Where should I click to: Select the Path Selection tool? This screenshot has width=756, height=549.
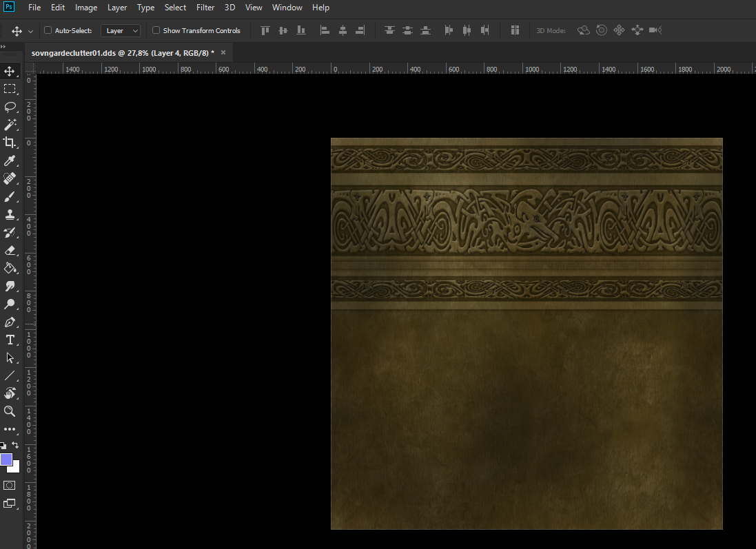10,358
